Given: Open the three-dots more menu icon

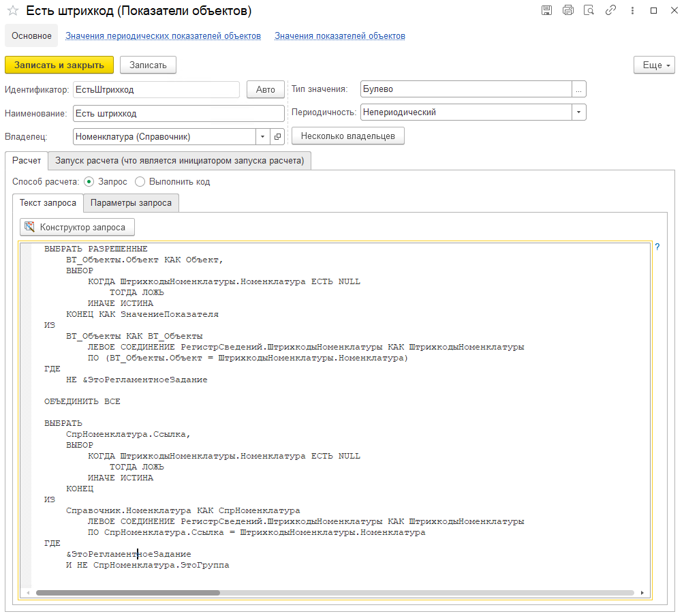Looking at the screenshot, I should [x=632, y=10].
